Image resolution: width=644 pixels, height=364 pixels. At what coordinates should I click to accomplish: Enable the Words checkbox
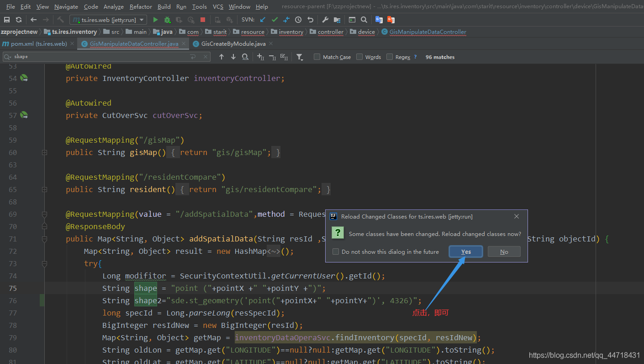pyautogui.click(x=359, y=57)
